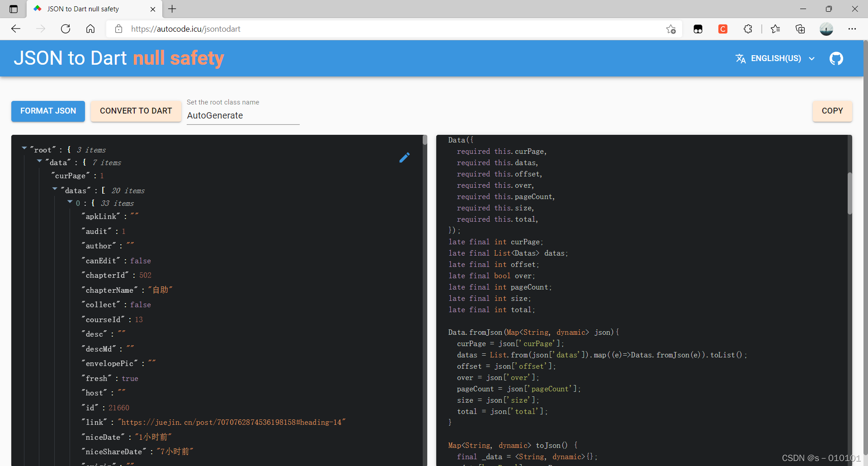The image size is (868, 466).
Task: Click the "chapterId" value 502
Action: tap(145, 275)
